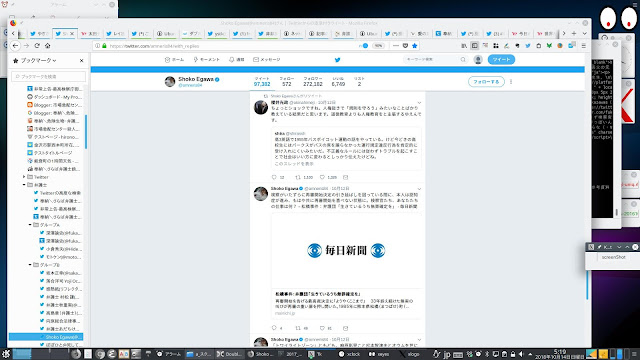Viewport: 640px width, 360px height.
Task: Click the Twitter bird logo in page header
Action: click(338, 60)
